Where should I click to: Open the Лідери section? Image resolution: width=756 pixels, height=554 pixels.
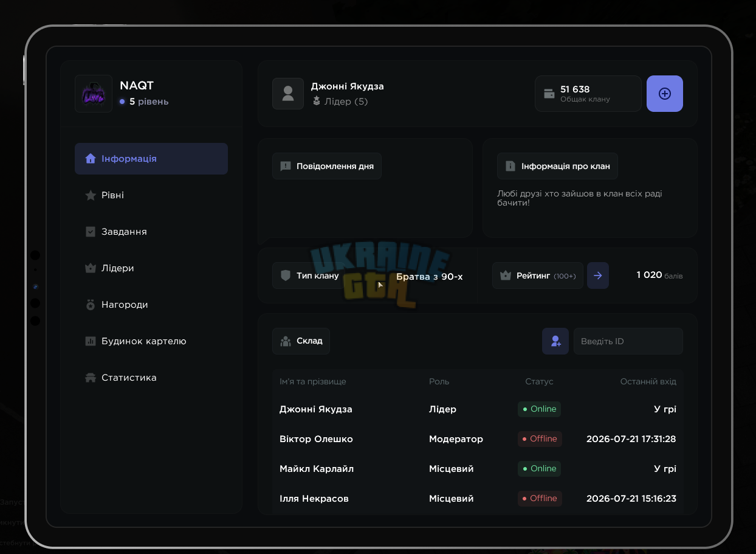click(151, 268)
